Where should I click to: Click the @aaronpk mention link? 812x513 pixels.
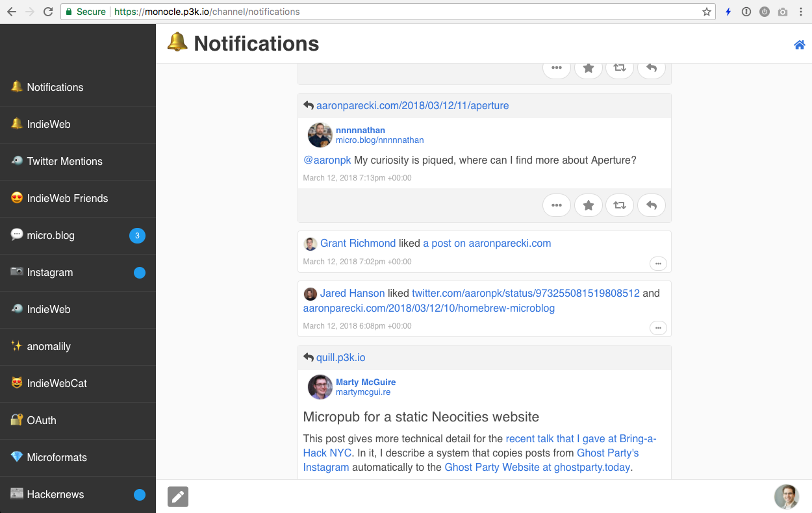pyautogui.click(x=327, y=160)
